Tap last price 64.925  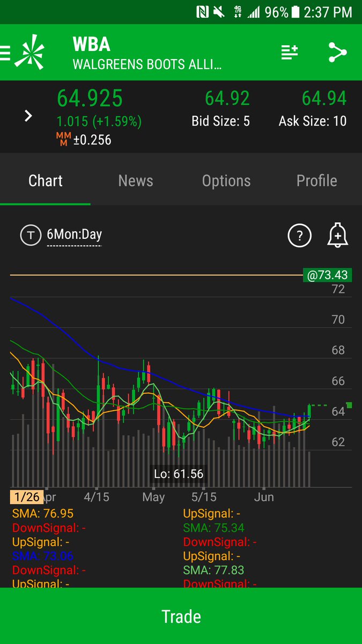coord(90,98)
